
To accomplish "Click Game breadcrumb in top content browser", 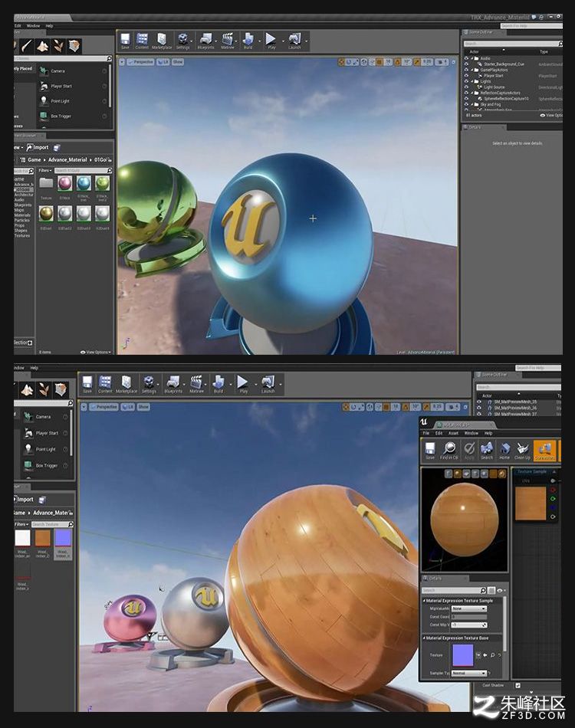I will click(34, 159).
